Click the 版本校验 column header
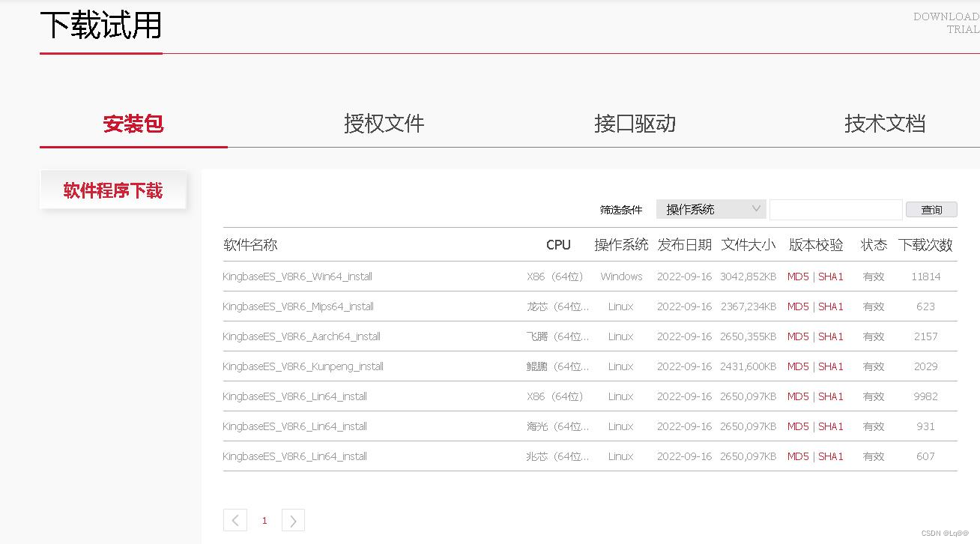Screen dimensions: 980x544 (x=816, y=245)
